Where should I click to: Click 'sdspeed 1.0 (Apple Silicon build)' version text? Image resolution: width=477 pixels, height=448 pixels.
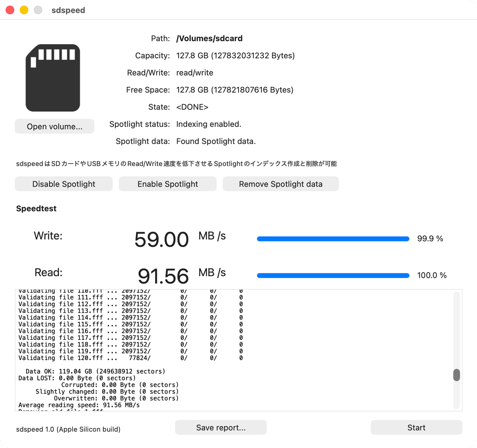(x=68, y=429)
